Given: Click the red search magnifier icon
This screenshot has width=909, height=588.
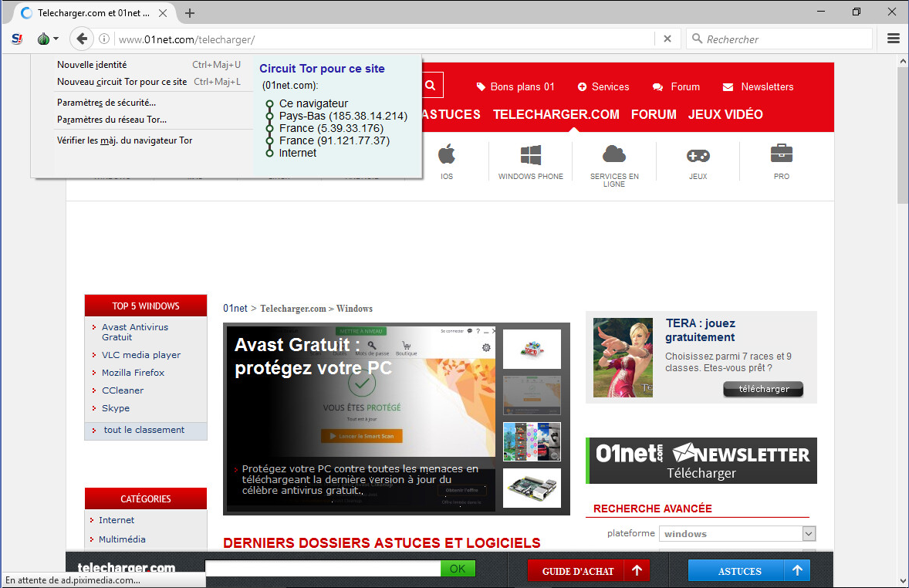Looking at the screenshot, I should 431,86.
